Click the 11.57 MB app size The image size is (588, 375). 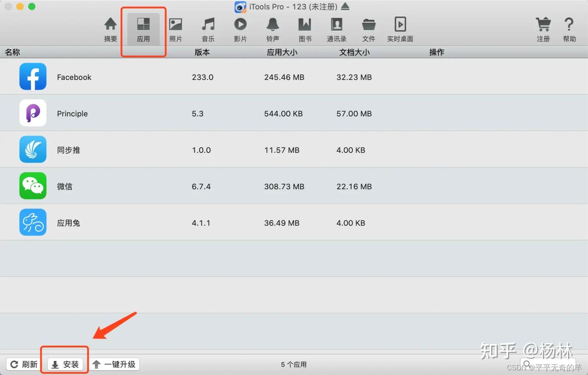282,150
